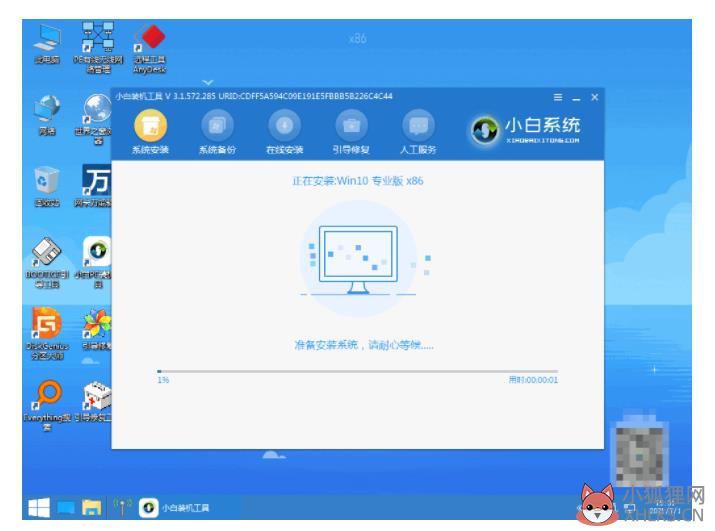Viewport: 715px width, 531px height.
Task: Click the 正在安装:Win10 专业版 x86 heading
Action: (358, 181)
